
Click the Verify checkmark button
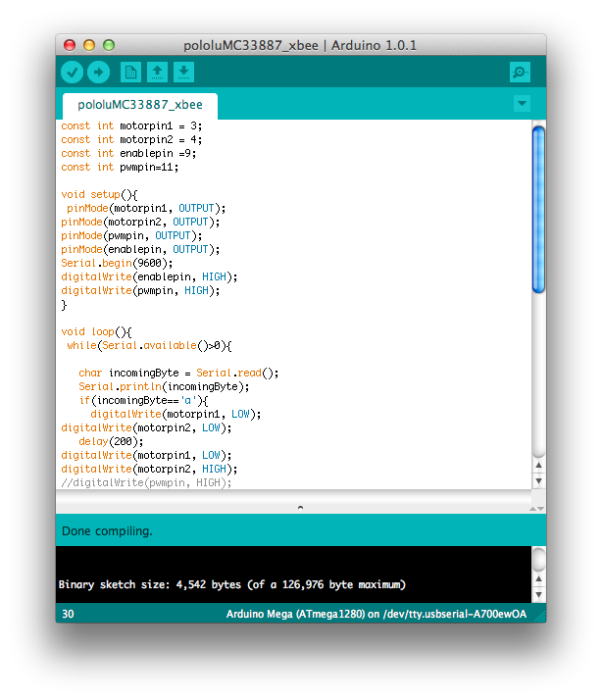point(72,73)
